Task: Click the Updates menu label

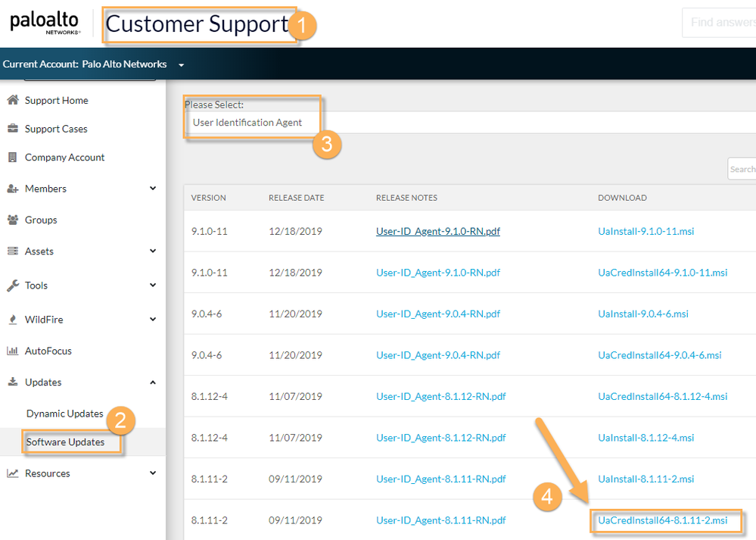Action: coord(43,382)
